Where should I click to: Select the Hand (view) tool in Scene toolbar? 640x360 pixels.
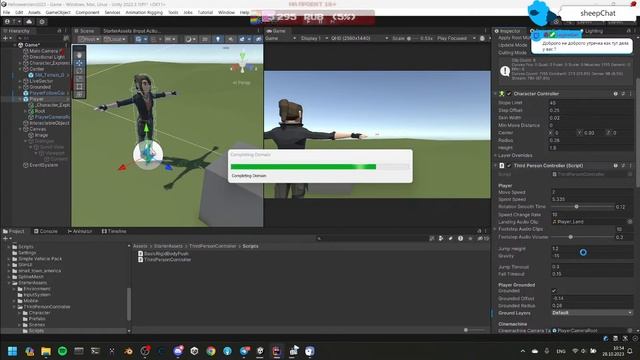(x=79, y=55)
